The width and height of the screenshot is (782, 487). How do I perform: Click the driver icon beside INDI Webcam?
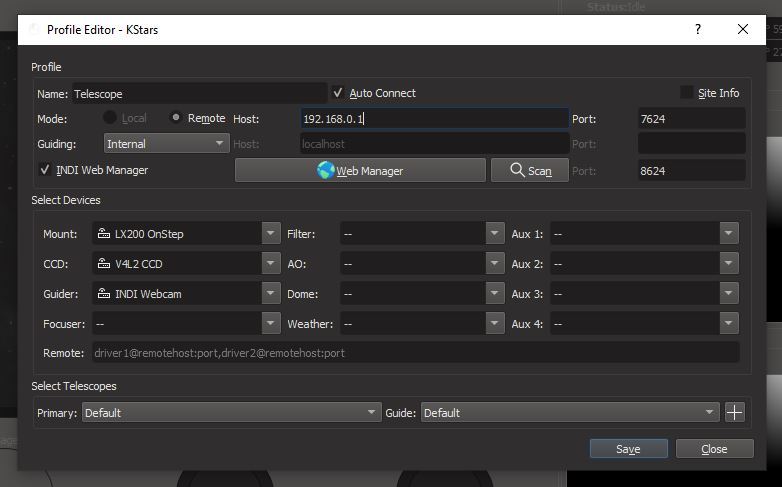tap(104, 293)
